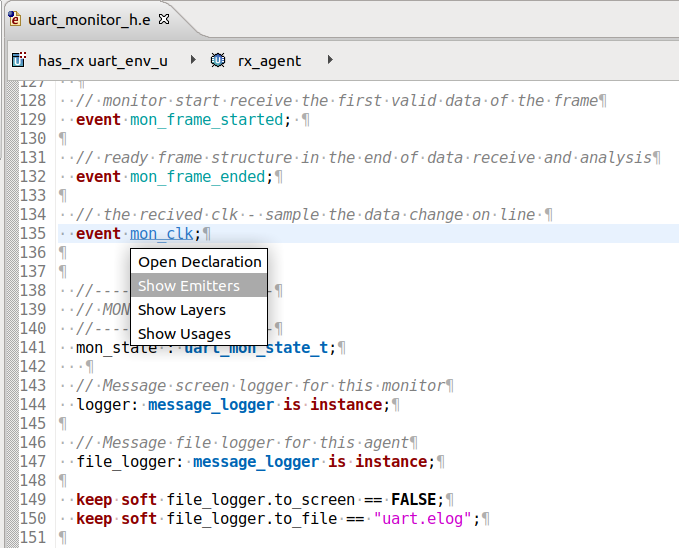Expand the arrow after rx_agent
The image size is (679, 548).
click(330, 60)
